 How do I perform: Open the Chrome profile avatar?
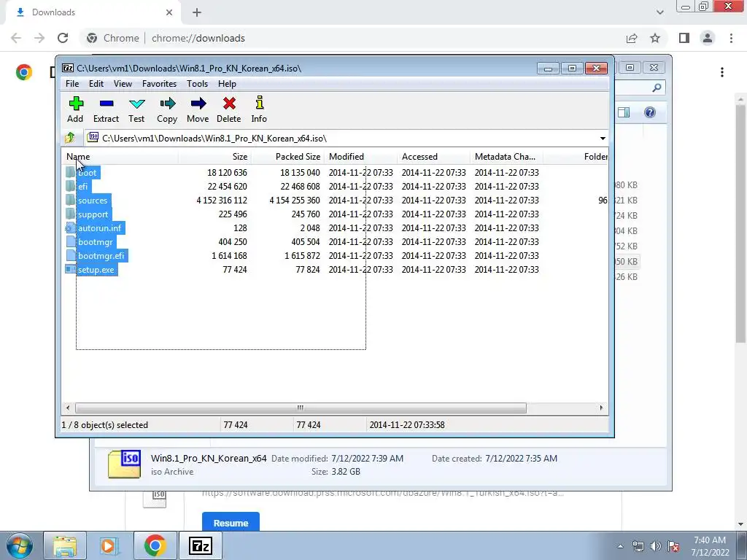pyautogui.click(x=708, y=38)
